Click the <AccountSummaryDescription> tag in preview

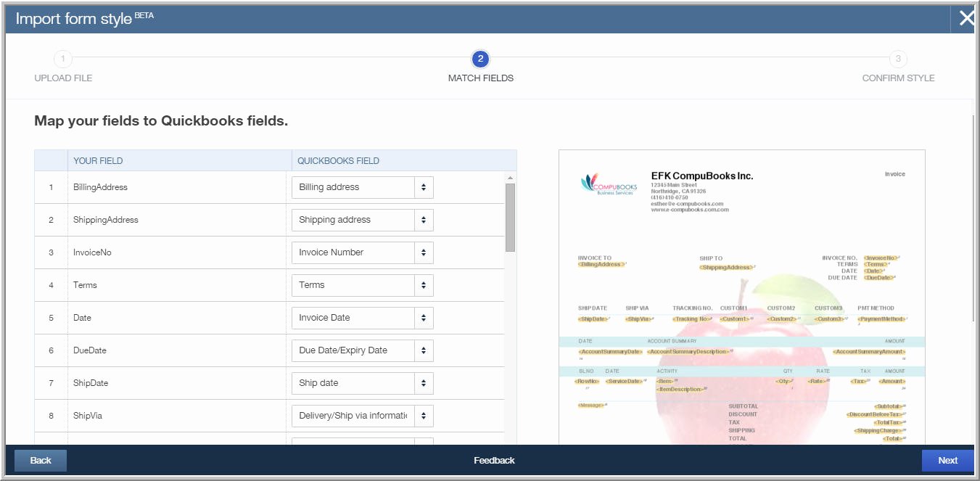(x=688, y=352)
